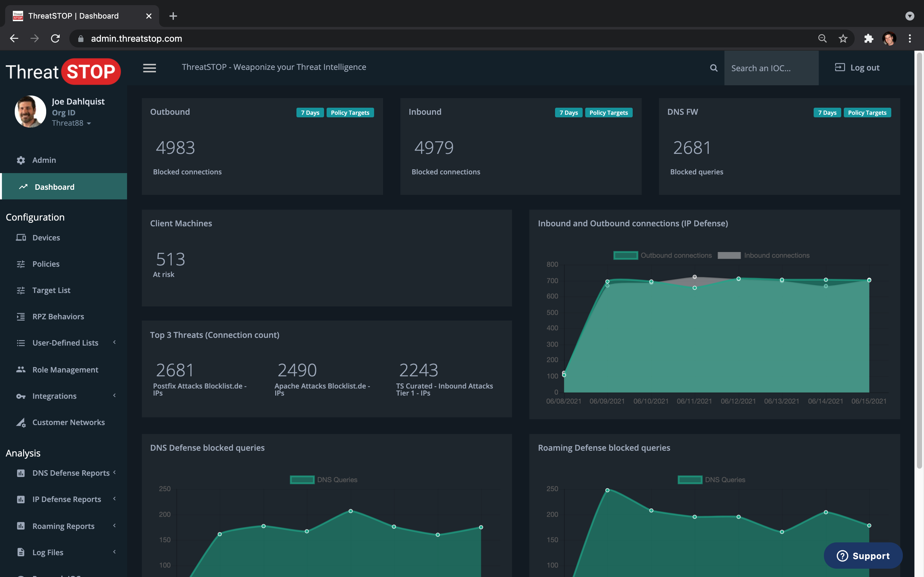
Task: Select the Dashboard menu item
Action: tap(54, 187)
